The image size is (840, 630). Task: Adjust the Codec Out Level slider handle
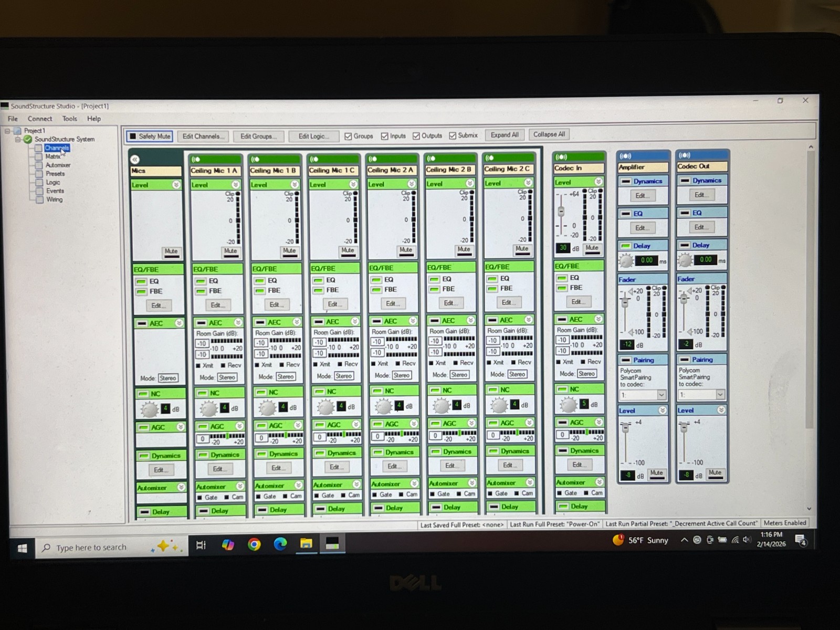tap(684, 428)
